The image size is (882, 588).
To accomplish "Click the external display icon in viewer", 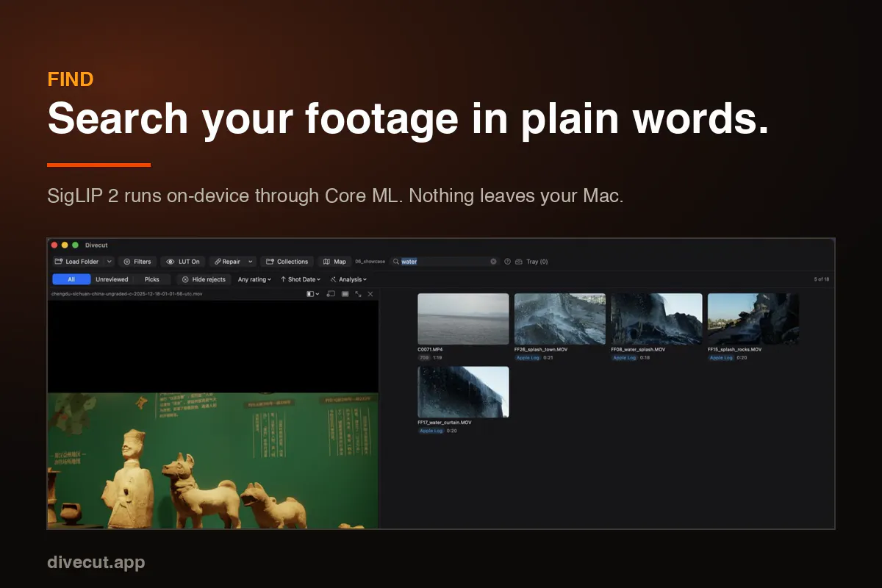I will click(x=331, y=294).
